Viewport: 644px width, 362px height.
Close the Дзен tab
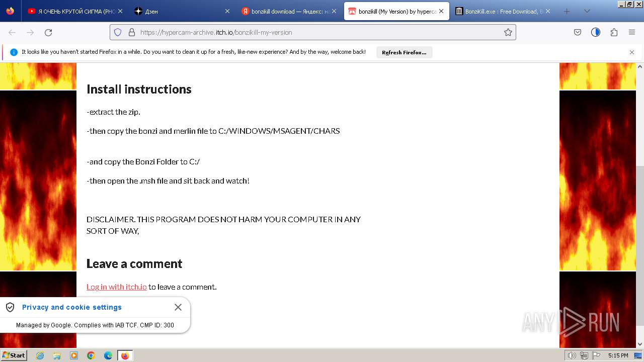click(x=227, y=11)
